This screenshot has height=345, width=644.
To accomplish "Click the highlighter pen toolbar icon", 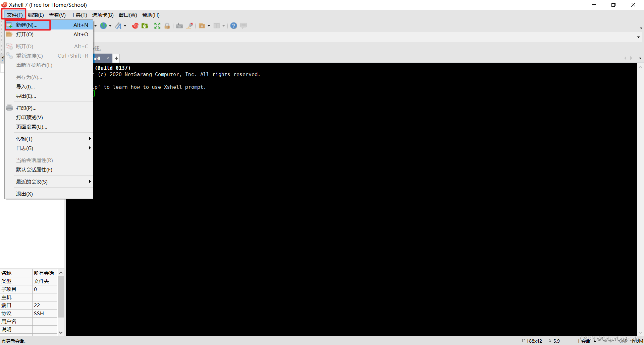I will [190, 26].
